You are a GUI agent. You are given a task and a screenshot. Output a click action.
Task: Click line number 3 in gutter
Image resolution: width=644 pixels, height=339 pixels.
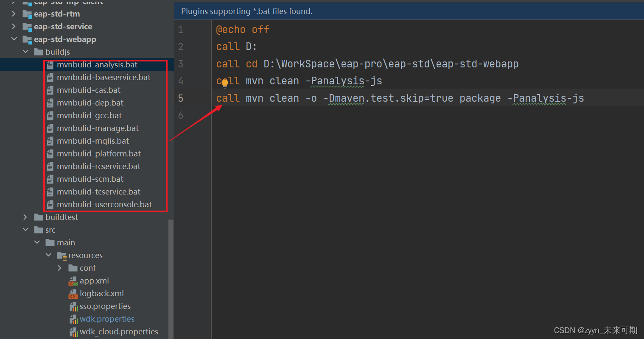[x=181, y=64]
